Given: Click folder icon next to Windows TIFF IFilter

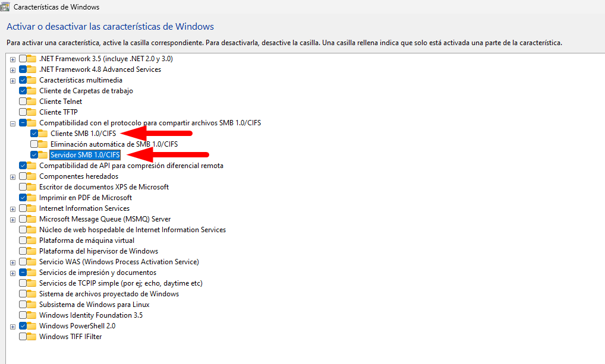Looking at the screenshot, I should tap(31, 337).
